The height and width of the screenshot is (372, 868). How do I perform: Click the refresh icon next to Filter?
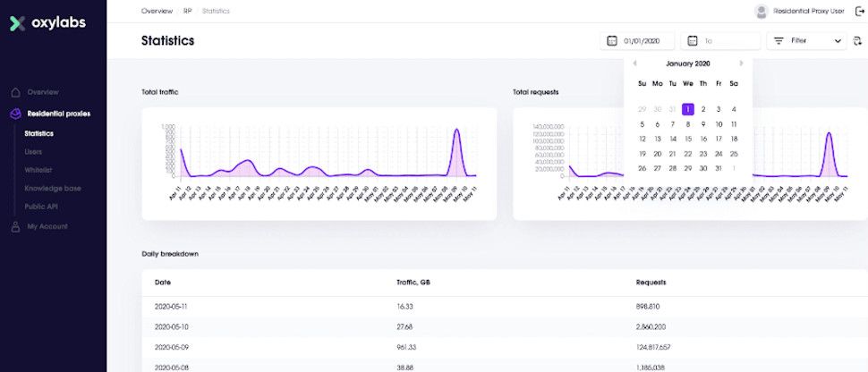[858, 40]
